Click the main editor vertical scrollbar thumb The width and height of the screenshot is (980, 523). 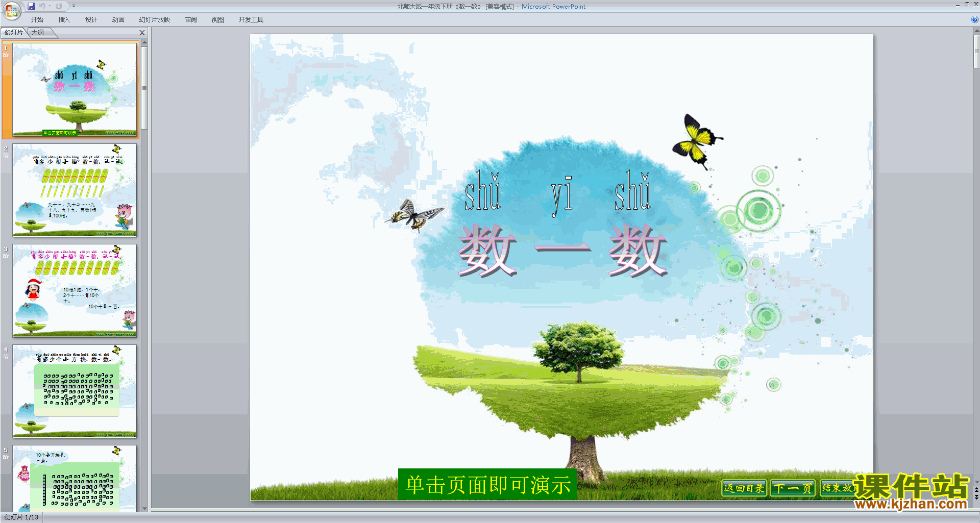point(976,51)
